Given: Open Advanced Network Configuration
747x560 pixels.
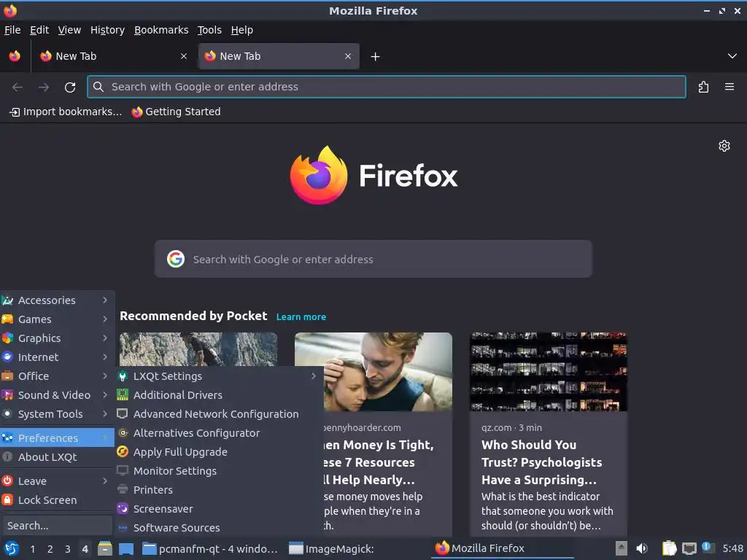Looking at the screenshot, I should coord(219,414).
